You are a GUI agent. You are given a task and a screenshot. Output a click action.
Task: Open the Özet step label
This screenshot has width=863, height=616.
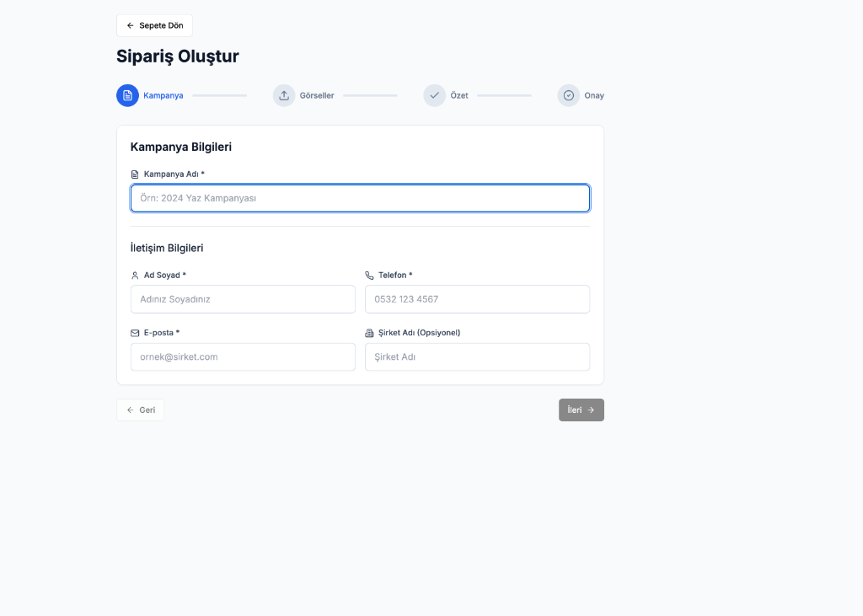click(459, 96)
